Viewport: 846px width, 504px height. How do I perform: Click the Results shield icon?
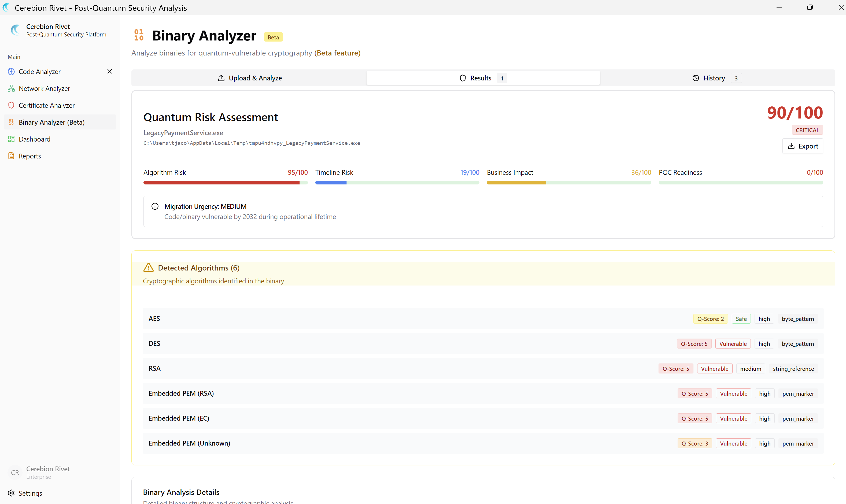coord(463,78)
